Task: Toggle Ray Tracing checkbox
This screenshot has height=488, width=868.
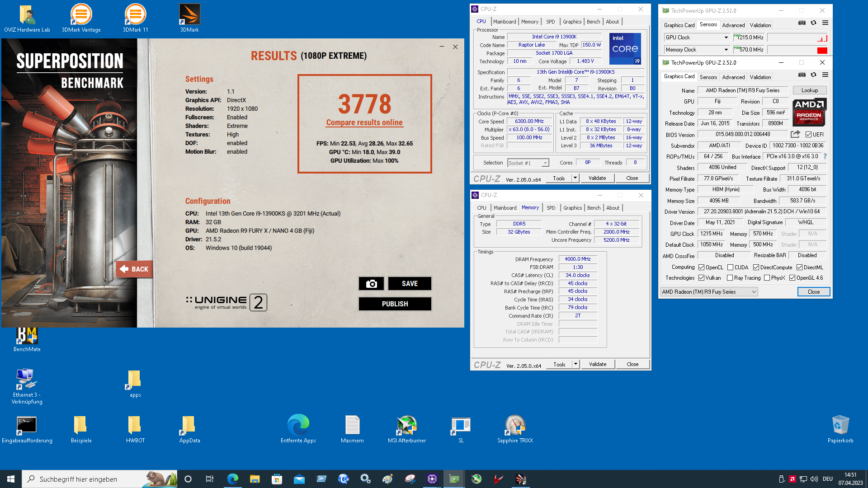Action: point(730,278)
